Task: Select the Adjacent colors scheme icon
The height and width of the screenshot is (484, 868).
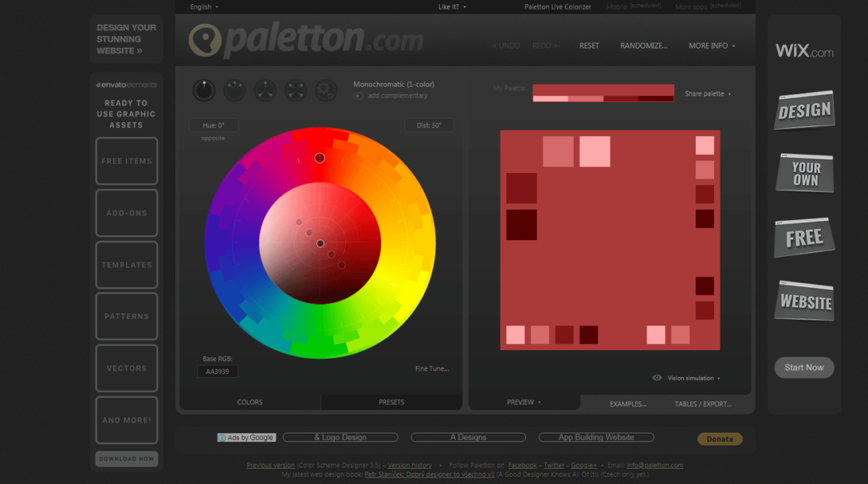Action: coord(234,90)
